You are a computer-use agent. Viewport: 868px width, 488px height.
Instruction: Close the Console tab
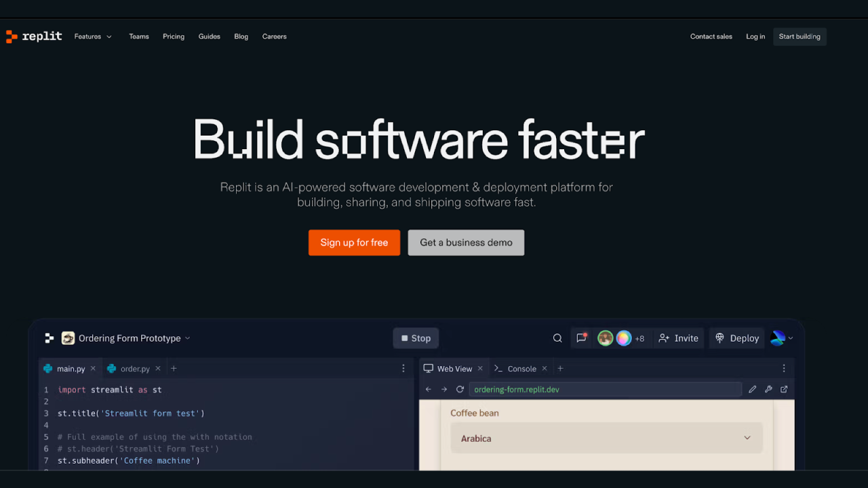click(544, 369)
